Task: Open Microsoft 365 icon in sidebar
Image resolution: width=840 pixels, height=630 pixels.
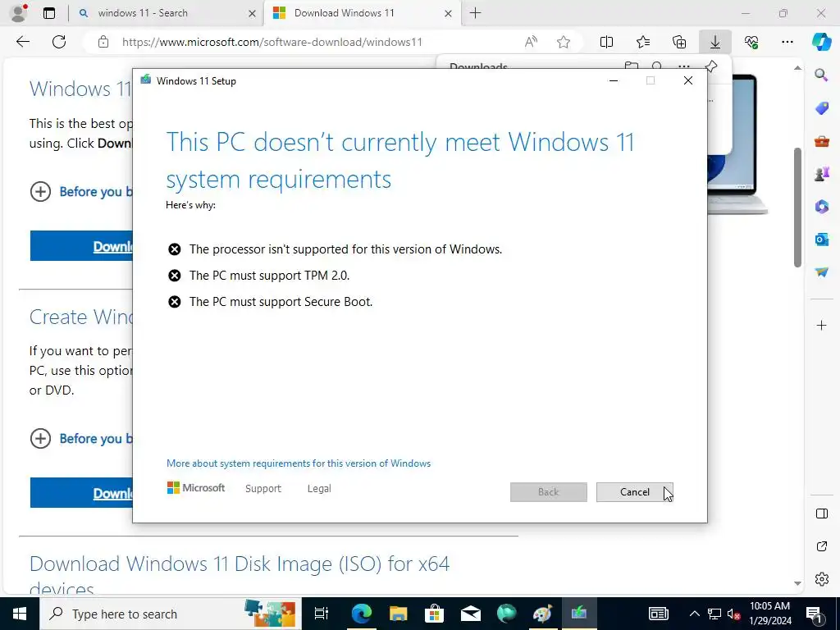Action: pos(821,206)
